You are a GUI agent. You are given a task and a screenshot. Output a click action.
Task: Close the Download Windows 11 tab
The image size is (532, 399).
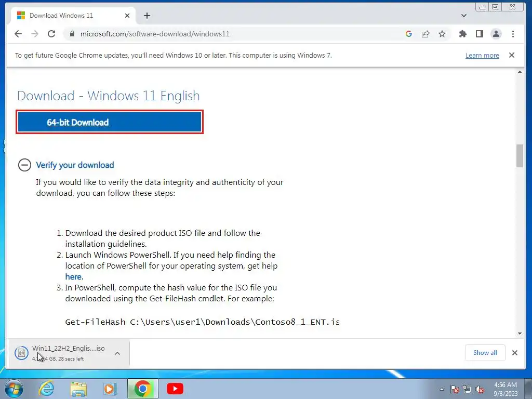pyautogui.click(x=127, y=16)
